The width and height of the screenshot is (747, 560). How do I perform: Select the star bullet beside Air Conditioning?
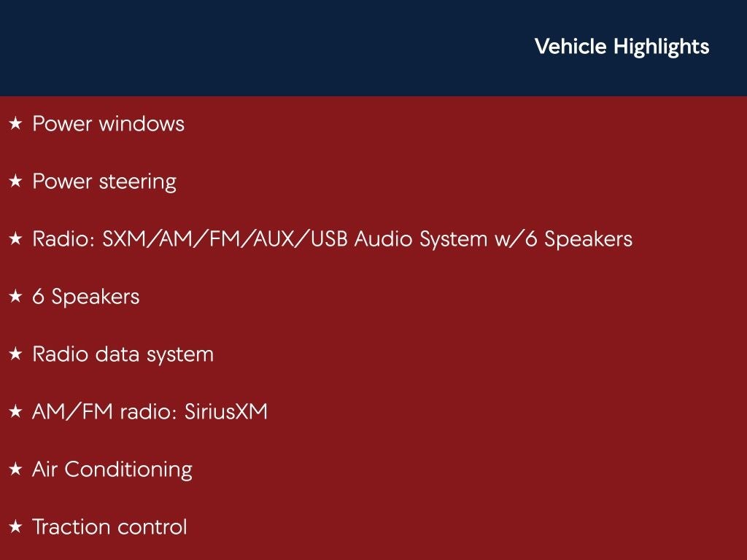tap(15, 470)
